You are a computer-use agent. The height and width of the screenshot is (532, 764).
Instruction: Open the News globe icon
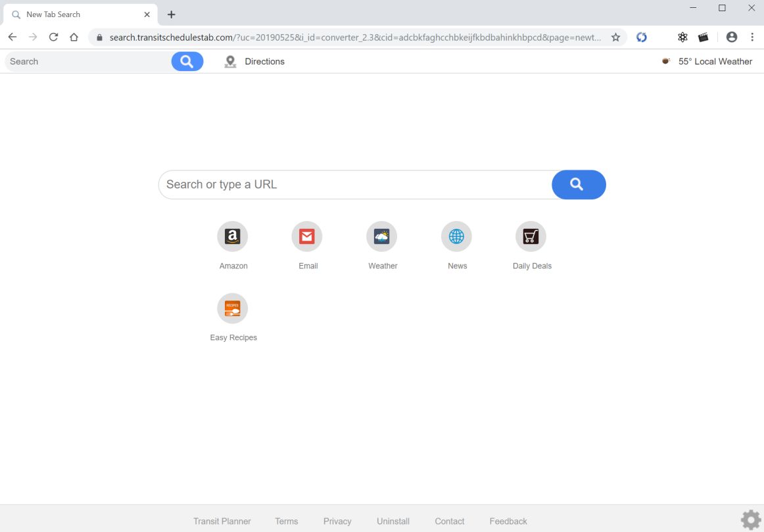pos(456,235)
